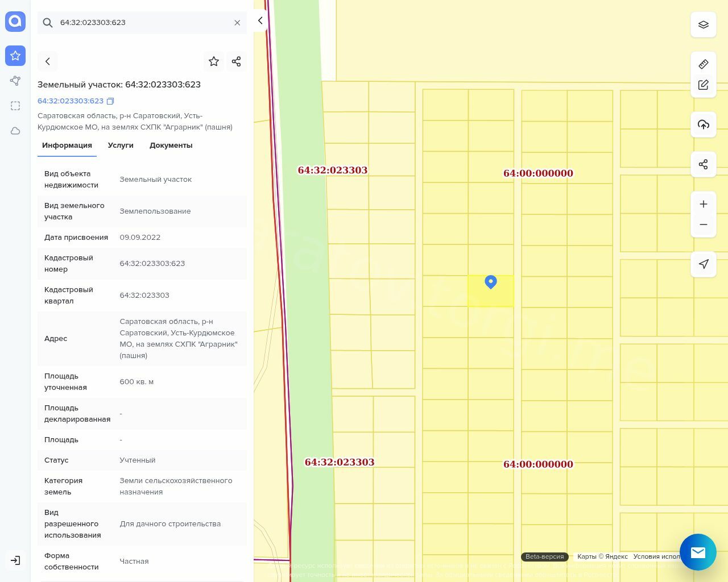Screen dimensions: 728x582
Task: Select the ruler measurement tool
Action: coord(704,64)
